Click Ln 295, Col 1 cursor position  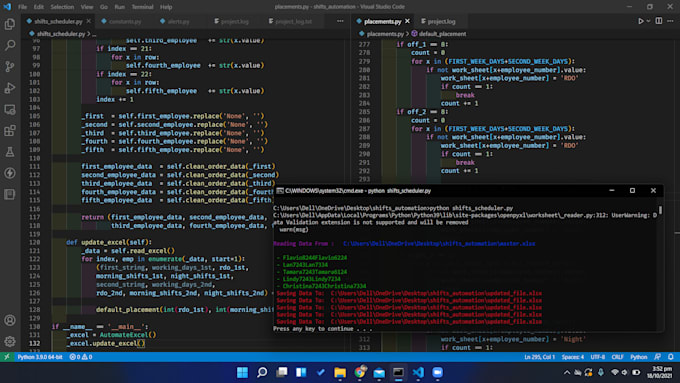[539, 357]
